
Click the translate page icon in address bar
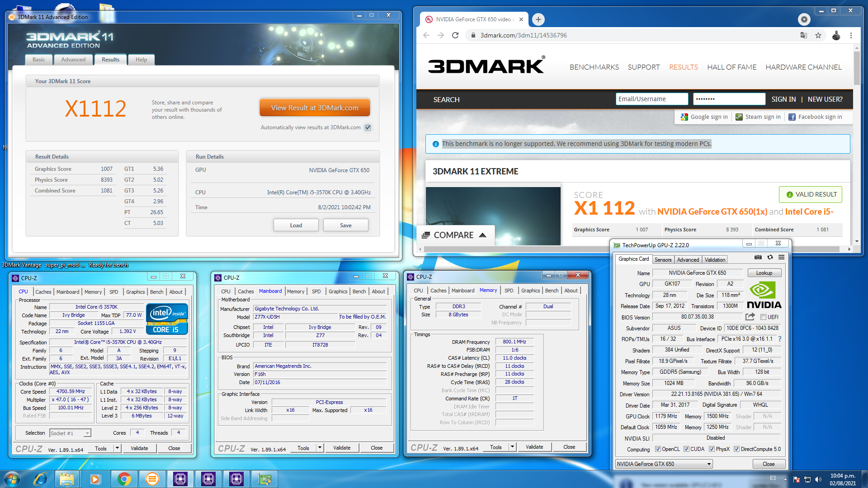pyautogui.click(x=804, y=35)
